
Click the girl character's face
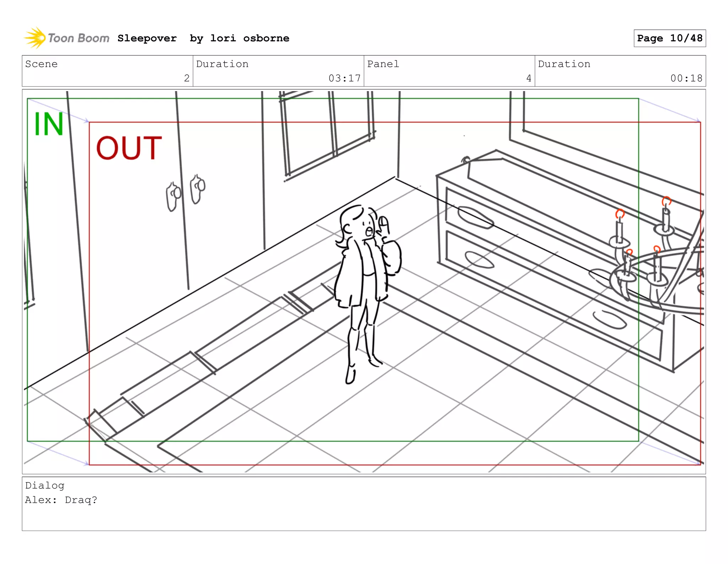point(366,227)
